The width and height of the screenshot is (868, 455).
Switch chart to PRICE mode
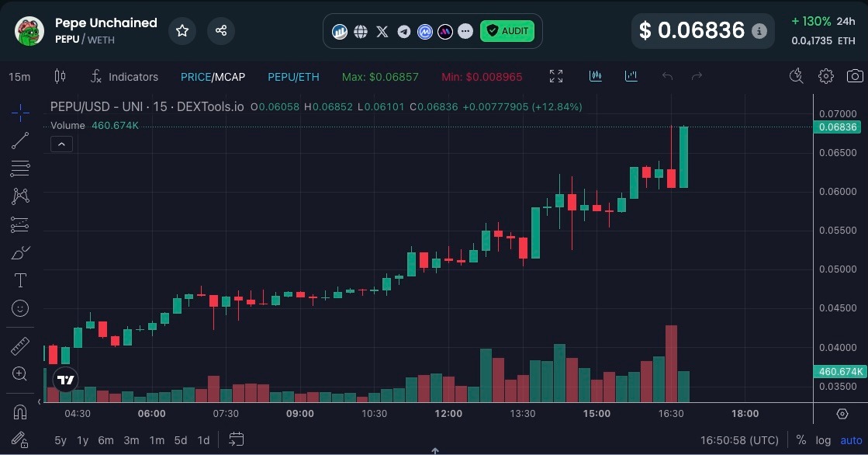[195, 77]
